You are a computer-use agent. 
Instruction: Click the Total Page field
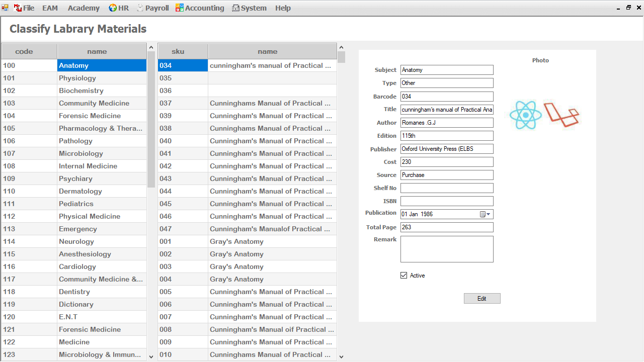click(x=447, y=227)
